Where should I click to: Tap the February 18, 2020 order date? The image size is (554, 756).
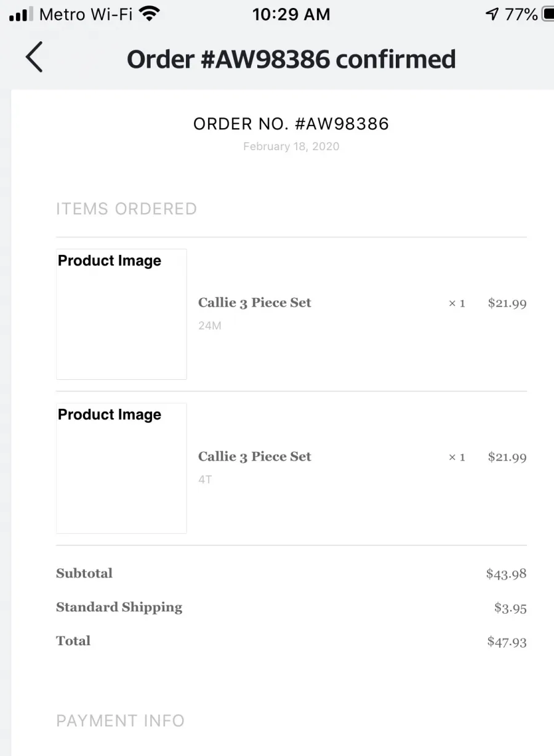[x=291, y=147]
